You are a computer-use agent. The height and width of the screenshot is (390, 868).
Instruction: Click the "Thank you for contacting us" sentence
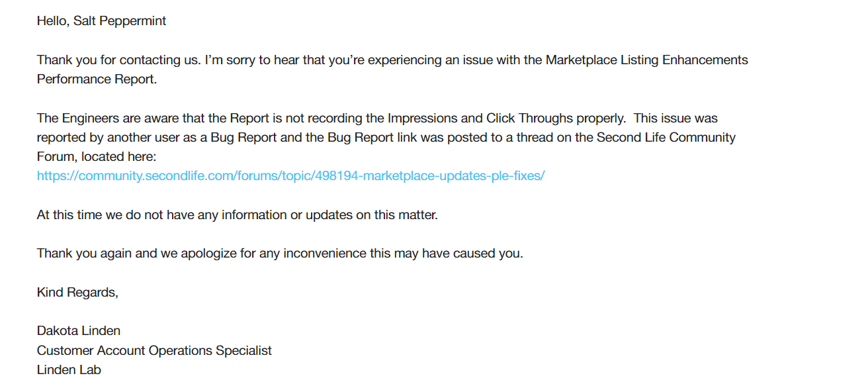click(x=118, y=60)
